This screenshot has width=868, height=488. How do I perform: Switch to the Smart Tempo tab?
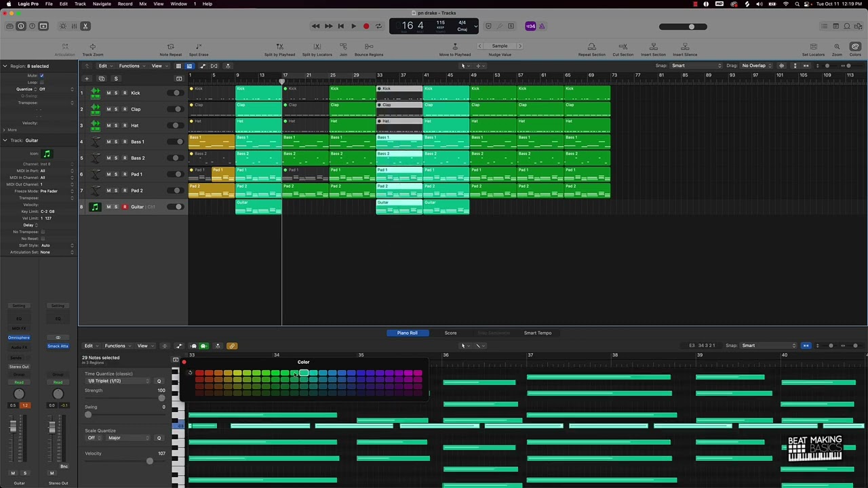click(x=538, y=333)
